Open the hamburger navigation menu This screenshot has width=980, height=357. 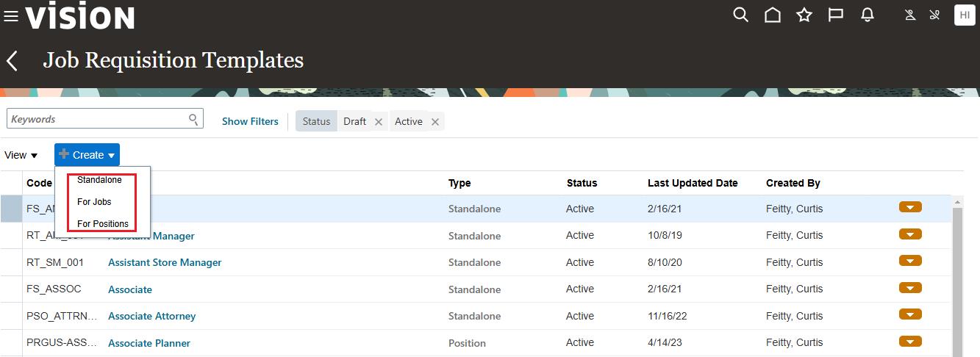[11, 16]
